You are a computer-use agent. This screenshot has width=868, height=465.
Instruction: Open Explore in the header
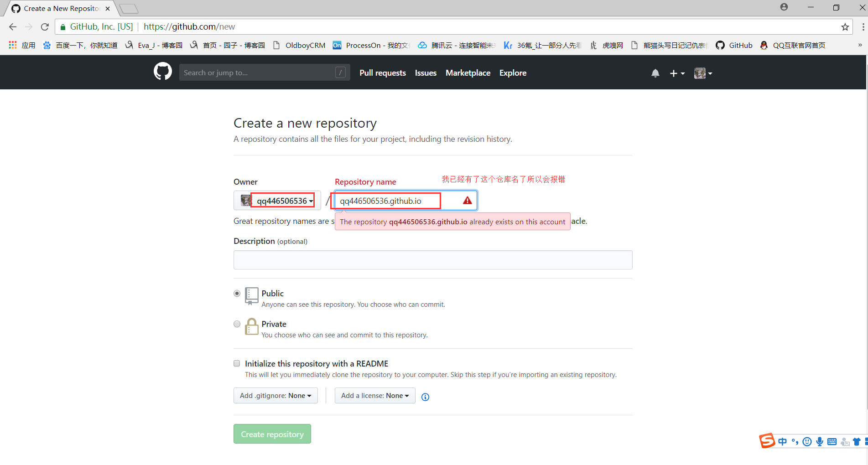pyautogui.click(x=513, y=73)
